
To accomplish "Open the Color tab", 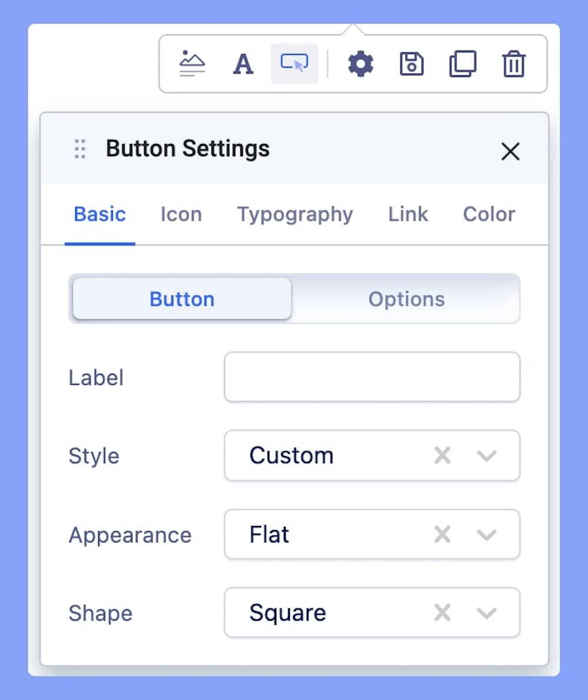I will (x=489, y=215).
